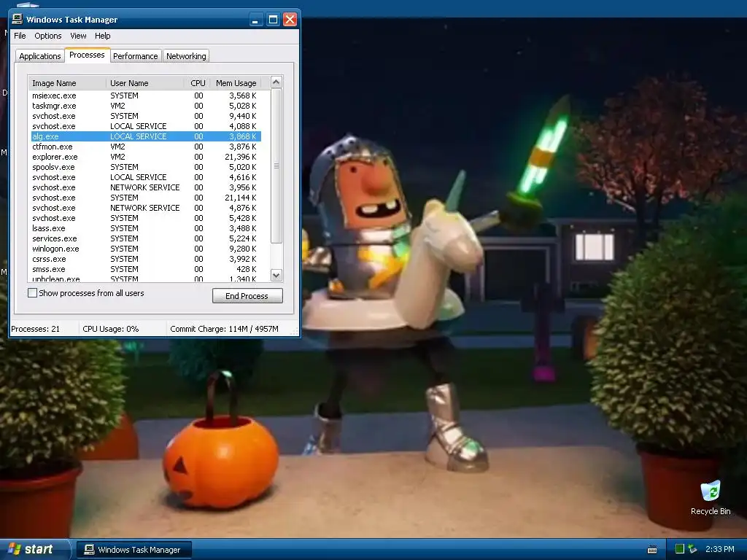Select the smss.exe process
Viewport: 747px width, 560px height.
pos(144,269)
